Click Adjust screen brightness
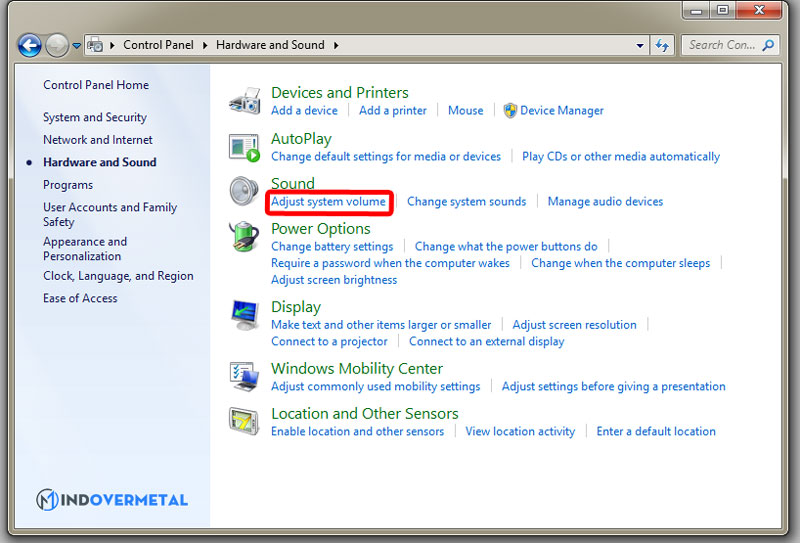Viewport: 800px width, 543px height. point(334,280)
